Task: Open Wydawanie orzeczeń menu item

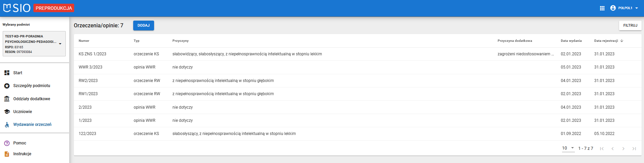Action: tap(32, 125)
